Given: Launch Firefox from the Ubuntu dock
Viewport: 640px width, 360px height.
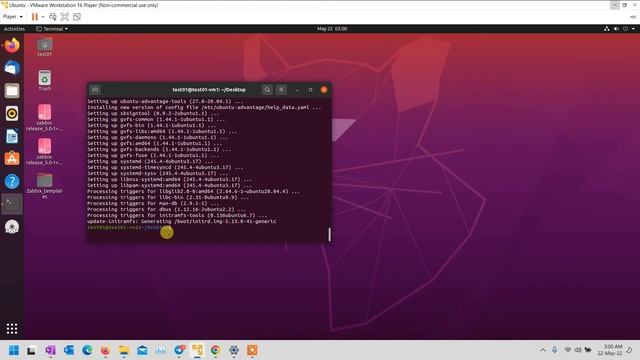Looking at the screenshot, I should pos(12,45).
